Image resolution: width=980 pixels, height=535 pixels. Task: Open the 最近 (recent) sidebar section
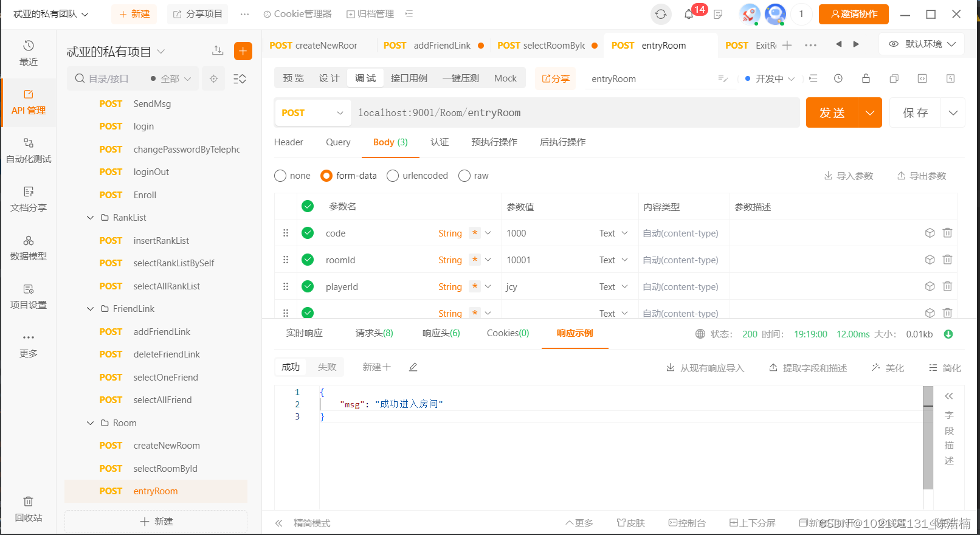(x=29, y=53)
